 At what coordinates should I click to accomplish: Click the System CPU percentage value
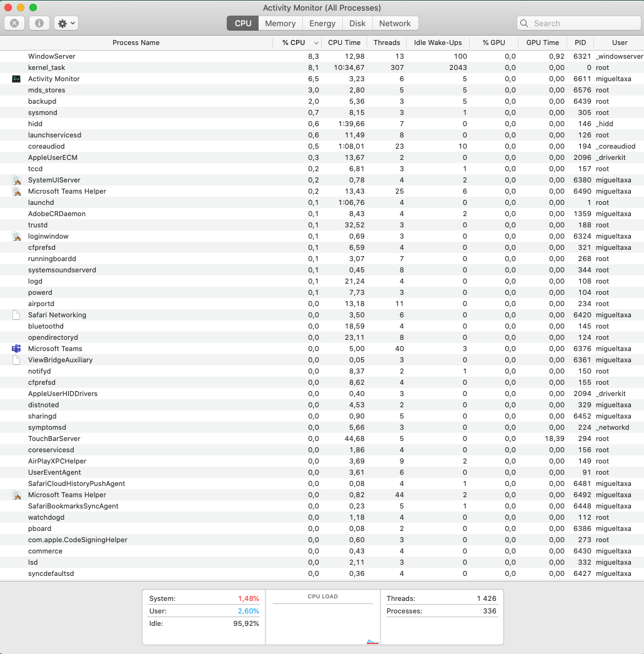coord(249,599)
